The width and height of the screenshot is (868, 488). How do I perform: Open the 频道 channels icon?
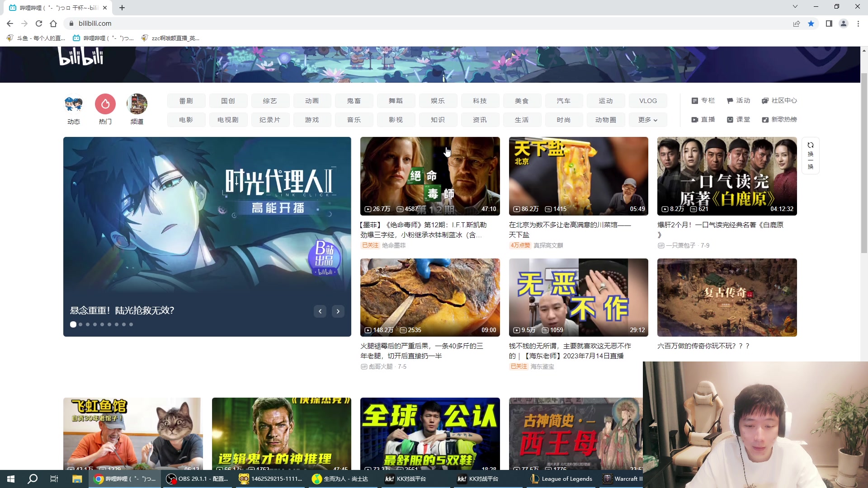pos(137,110)
